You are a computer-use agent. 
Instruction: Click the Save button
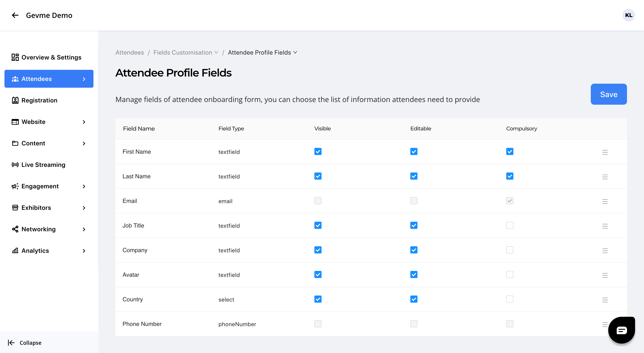coord(608,94)
